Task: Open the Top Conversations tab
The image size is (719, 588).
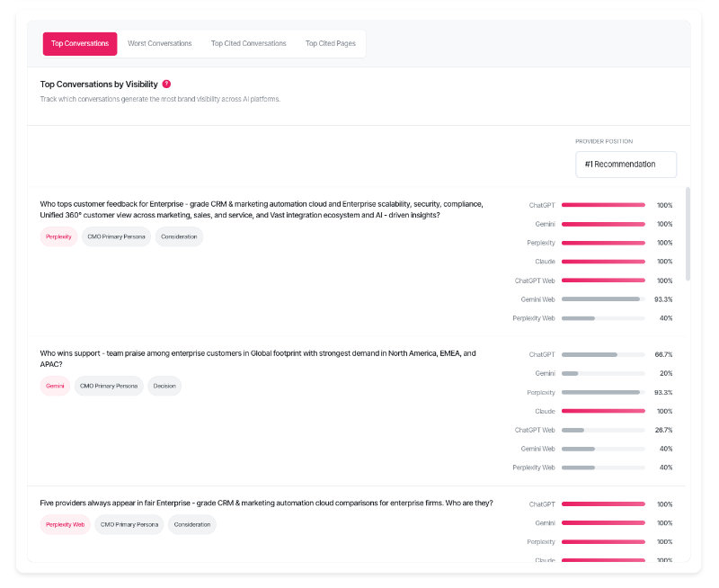Action: (80, 43)
